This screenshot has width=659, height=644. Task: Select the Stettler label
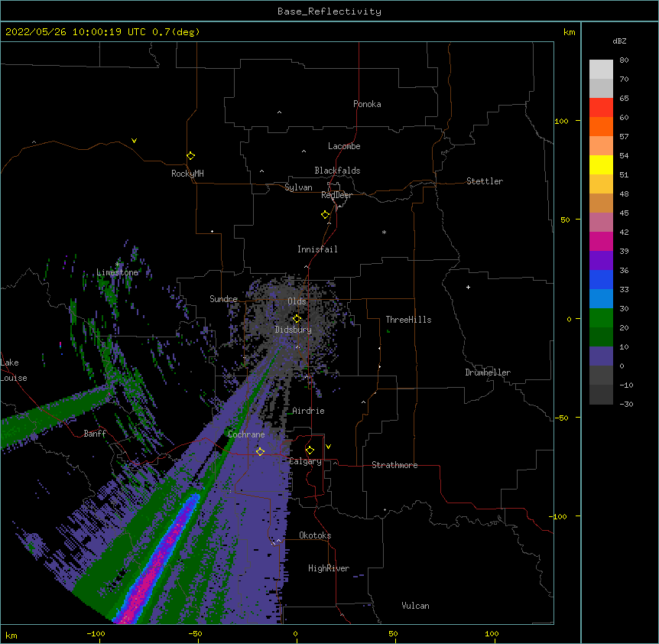point(485,181)
